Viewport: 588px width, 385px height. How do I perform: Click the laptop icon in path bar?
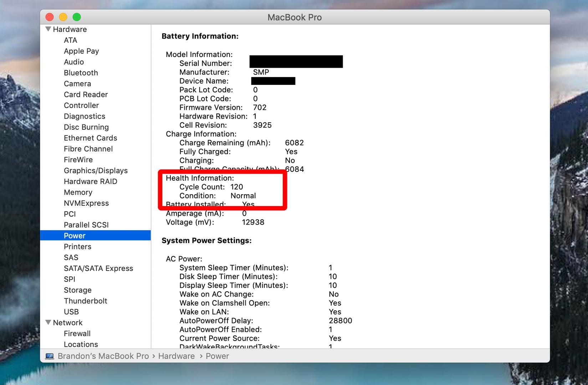[x=50, y=356]
